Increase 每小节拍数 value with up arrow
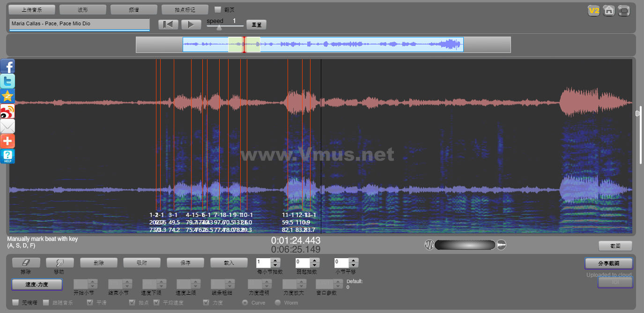Image resolution: width=644 pixels, height=313 pixels. pyautogui.click(x=276, y=261)
